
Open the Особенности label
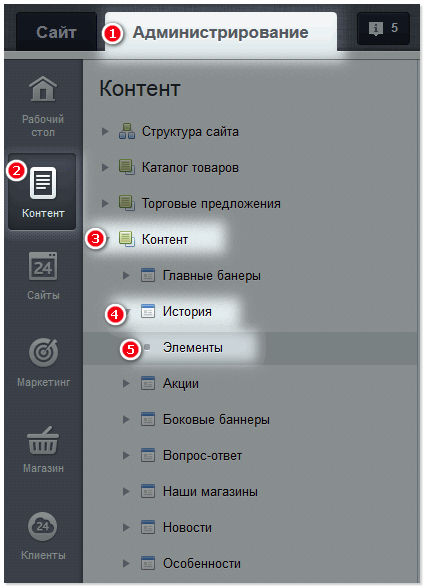tap(202, 564)
